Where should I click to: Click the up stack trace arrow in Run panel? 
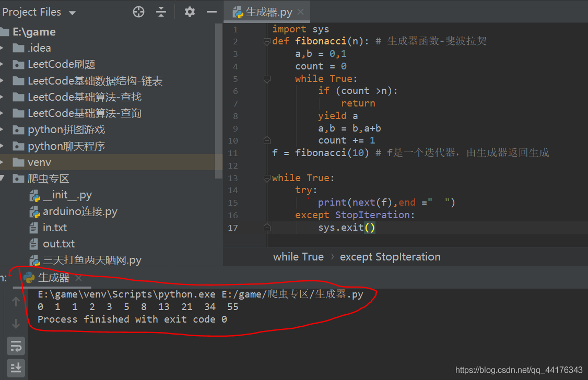point(16,301)
